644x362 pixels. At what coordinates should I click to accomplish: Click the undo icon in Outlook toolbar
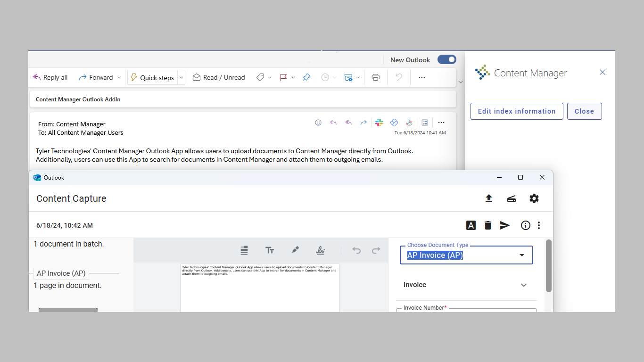coord(399,77)
